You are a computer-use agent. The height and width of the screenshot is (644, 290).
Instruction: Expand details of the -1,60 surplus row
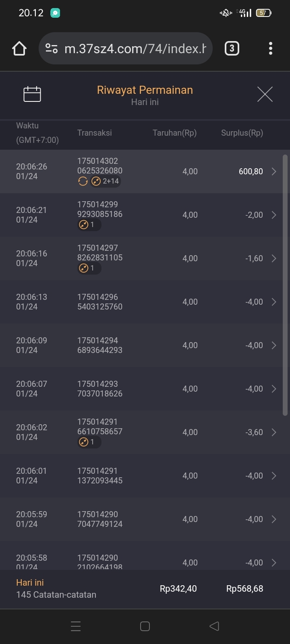(274, 258)
